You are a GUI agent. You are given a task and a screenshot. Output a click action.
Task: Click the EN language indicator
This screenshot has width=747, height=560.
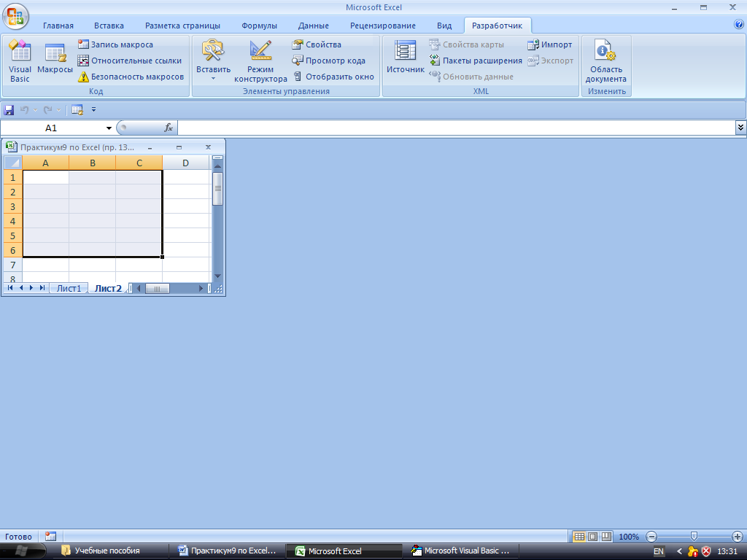(x=659, y=551)
